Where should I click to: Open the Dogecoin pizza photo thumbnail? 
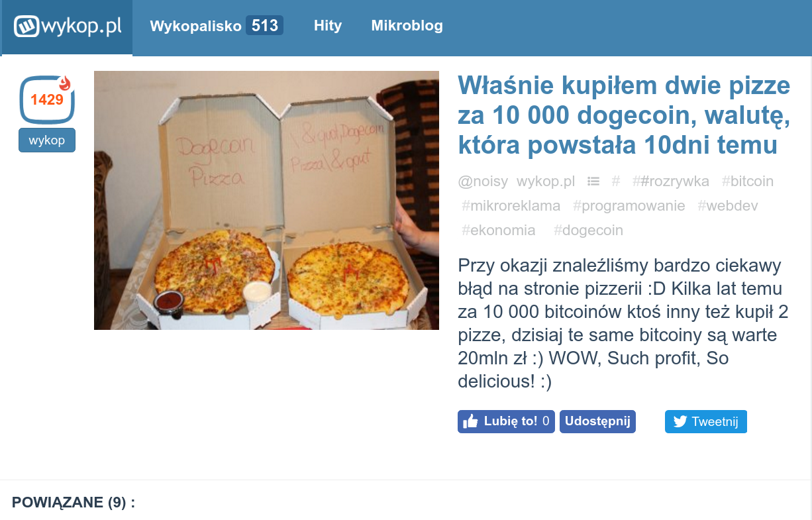(x=266, y=200)
